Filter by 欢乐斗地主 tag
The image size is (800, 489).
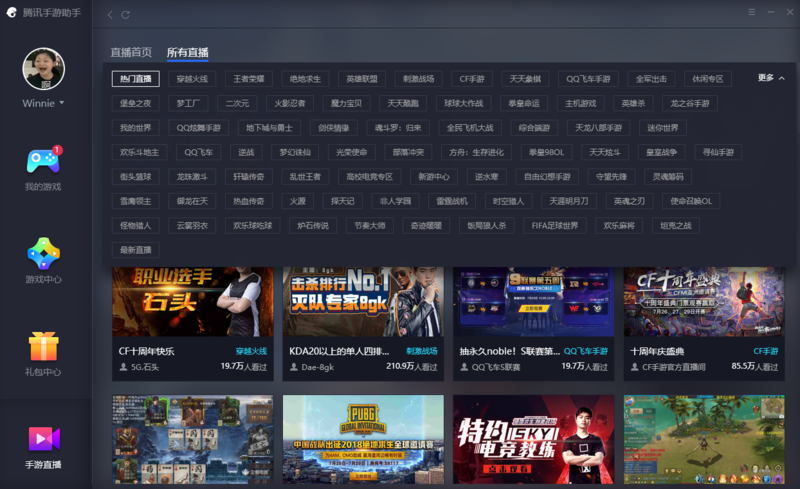tap(139, 152)
